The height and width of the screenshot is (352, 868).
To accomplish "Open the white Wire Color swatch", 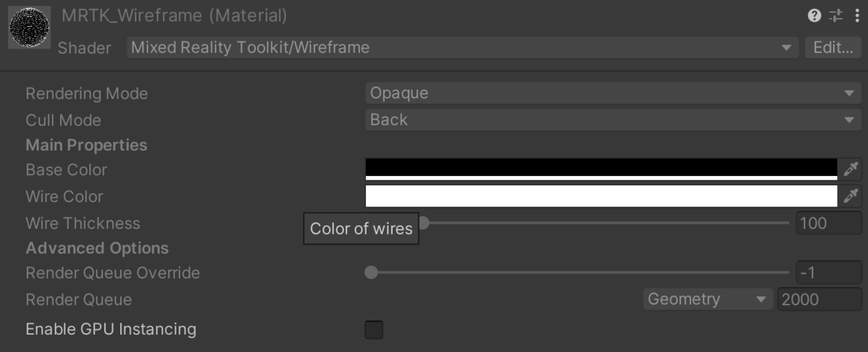I will click(x=601, y=196).
